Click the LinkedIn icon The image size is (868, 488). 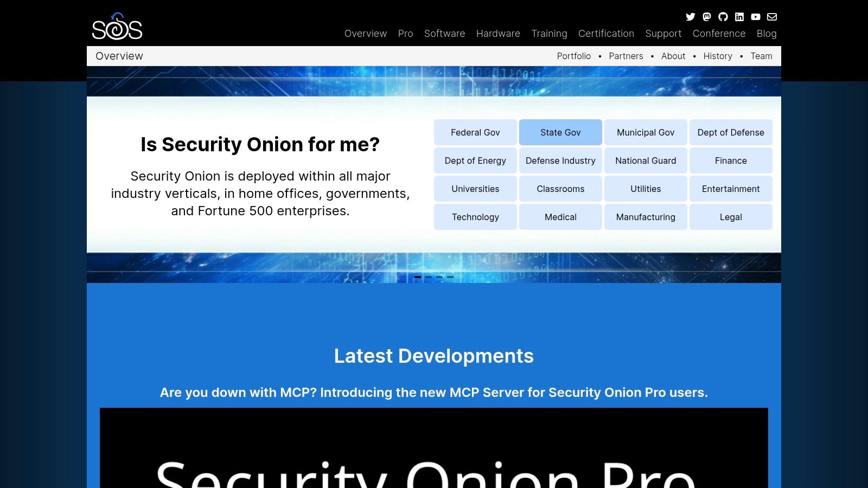click(739, 17)
